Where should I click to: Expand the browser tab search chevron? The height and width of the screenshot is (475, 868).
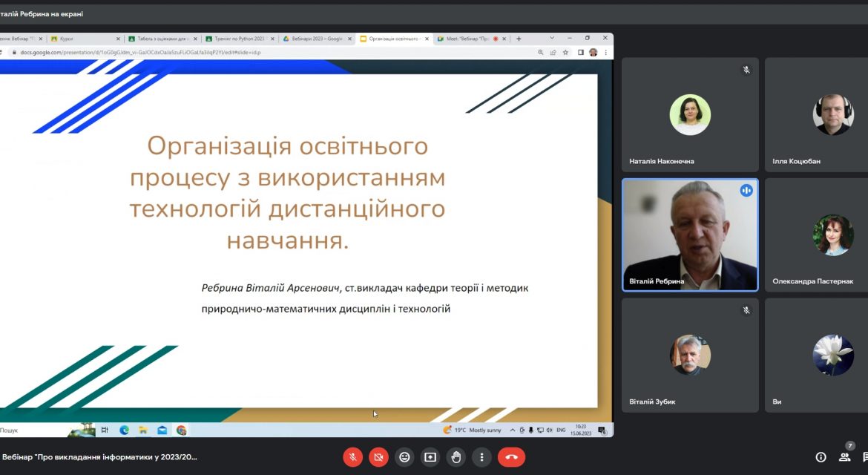(552, 38)
